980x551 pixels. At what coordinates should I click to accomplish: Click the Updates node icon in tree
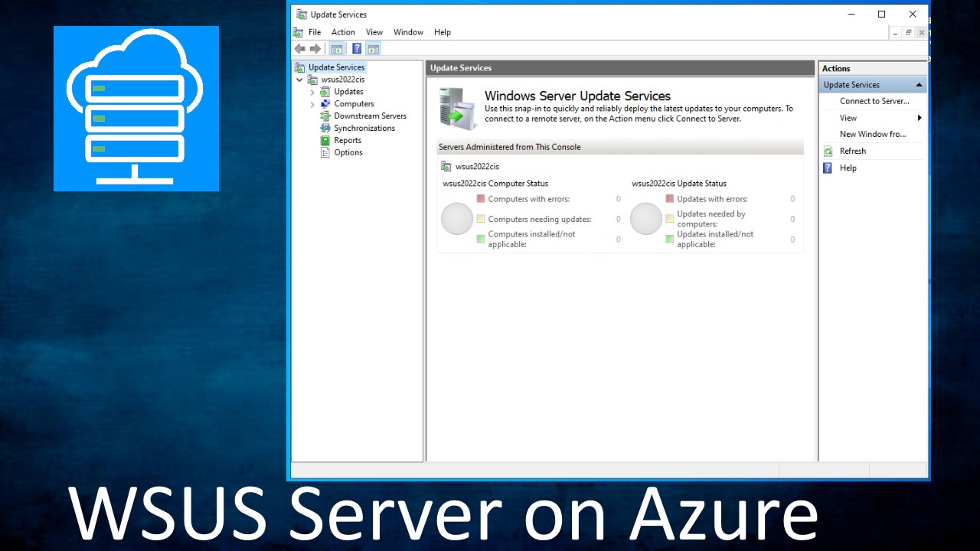click(x=325, y=92)
